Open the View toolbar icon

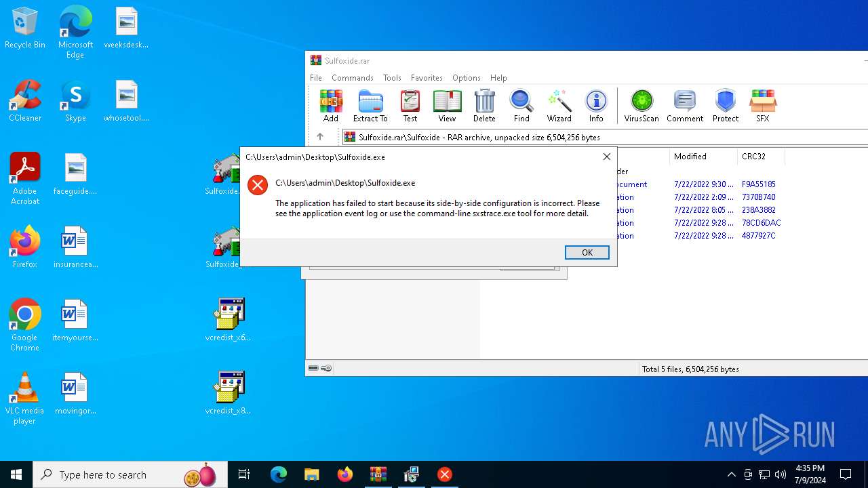pyautogui.click(x=447, y=106)
